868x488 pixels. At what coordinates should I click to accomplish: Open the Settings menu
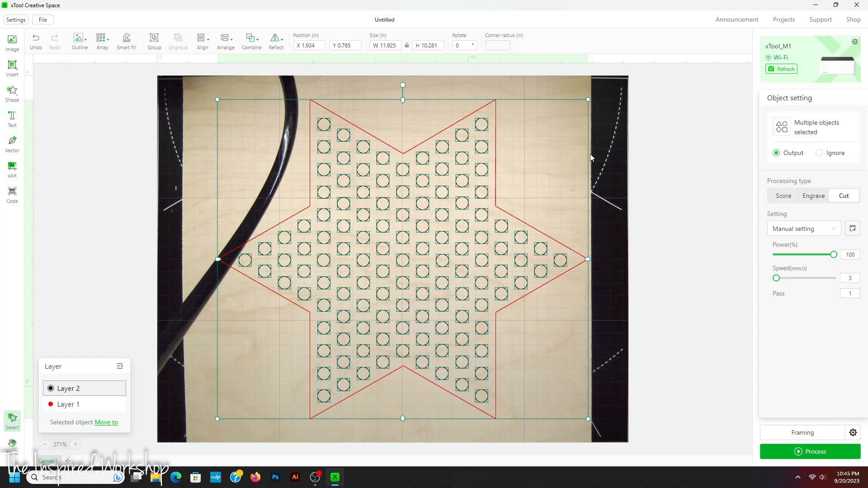tap(16, 19)
